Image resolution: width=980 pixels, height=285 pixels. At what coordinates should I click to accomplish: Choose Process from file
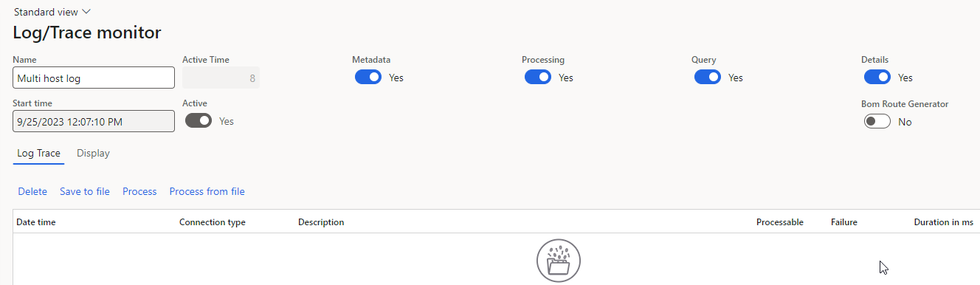pos(207,191)
